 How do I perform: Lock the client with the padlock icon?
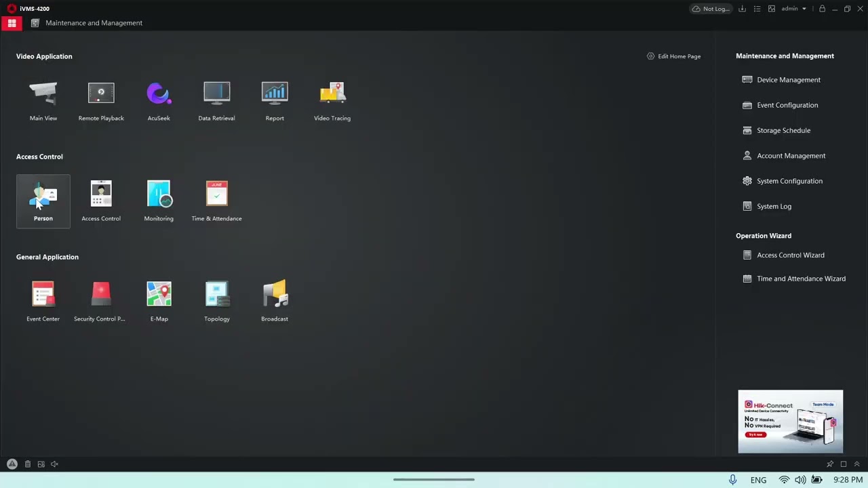822,9
